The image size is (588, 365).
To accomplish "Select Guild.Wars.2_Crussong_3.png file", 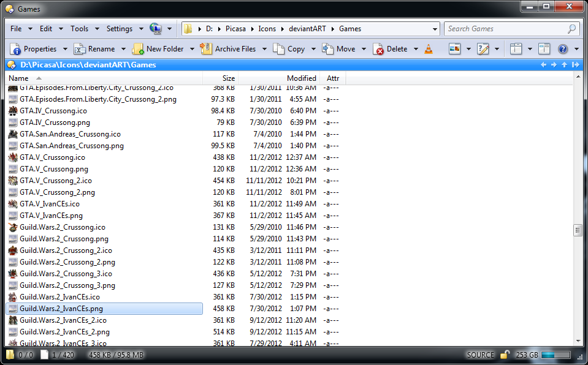I will [67, 285].
